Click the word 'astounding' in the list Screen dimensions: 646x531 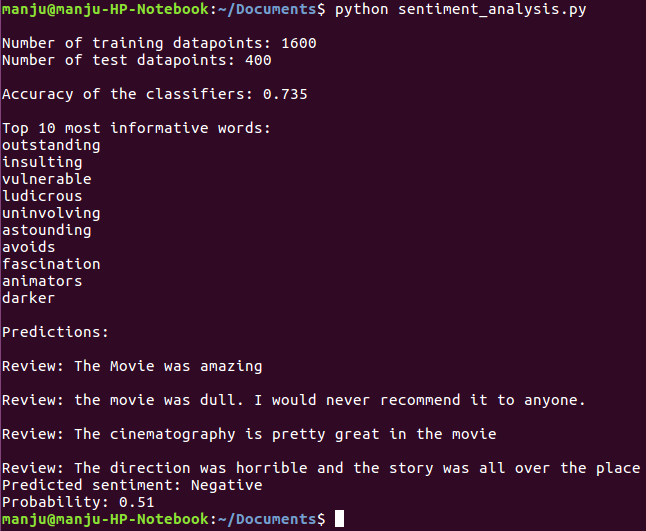point(46,230)
